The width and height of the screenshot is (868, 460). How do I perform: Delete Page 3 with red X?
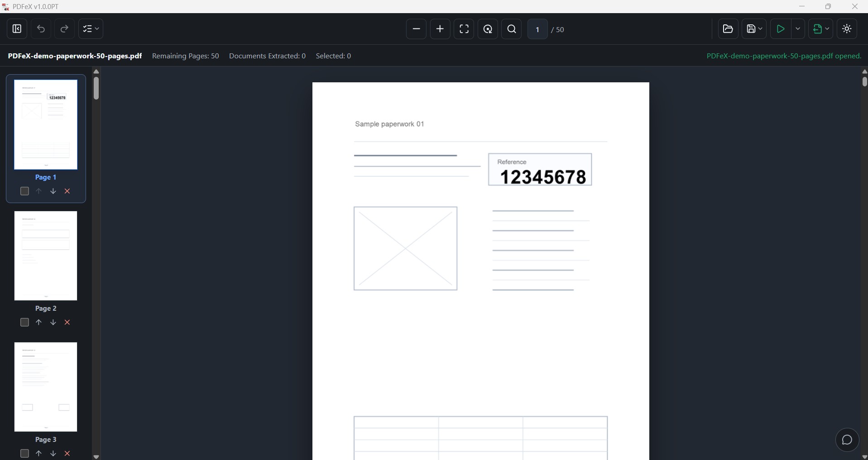click(67, 454)
